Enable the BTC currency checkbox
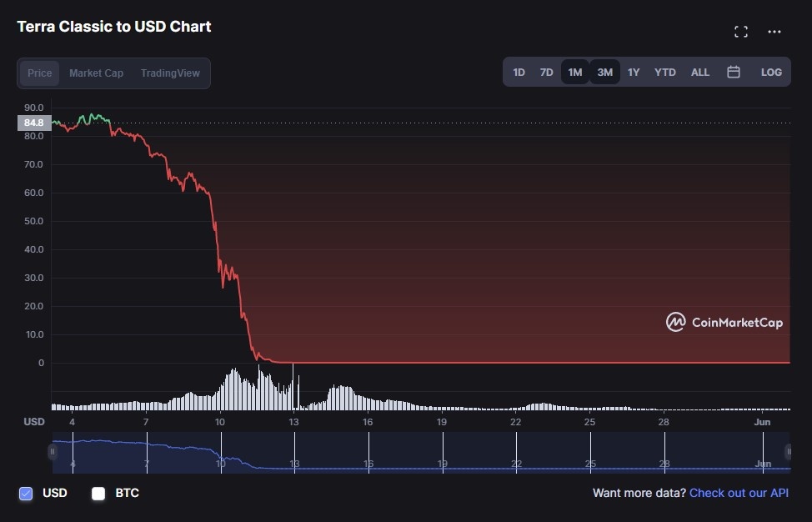This screenshot has width=812, height=522. [x=98, y=494]
